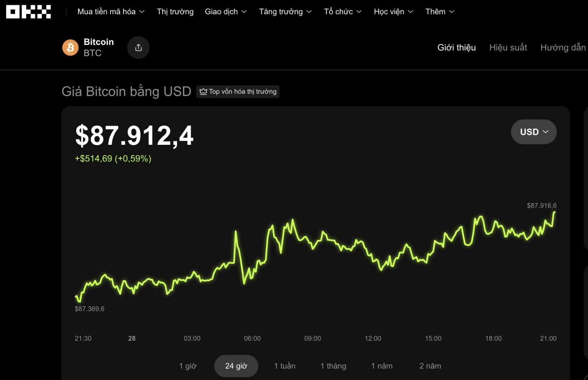Open the Thêm menu
This screenshot has height=380, width=588.
(x=440, y=12)
